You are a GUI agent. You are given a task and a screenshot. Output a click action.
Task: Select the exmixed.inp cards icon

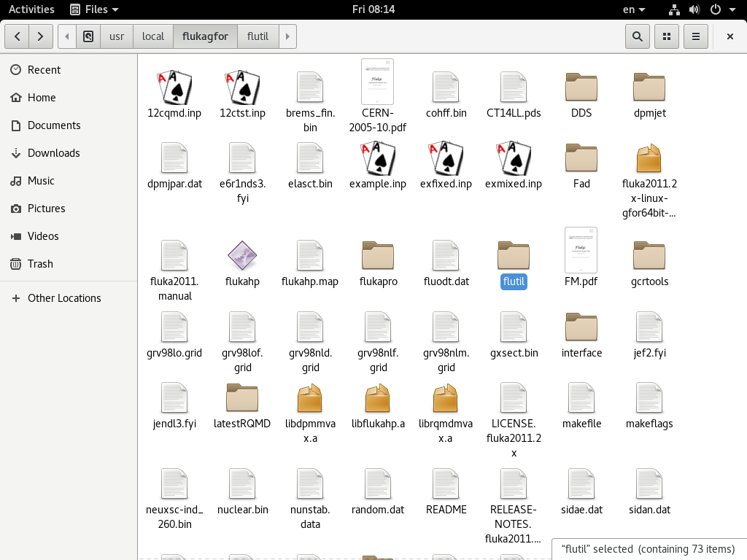pos(514,158)
